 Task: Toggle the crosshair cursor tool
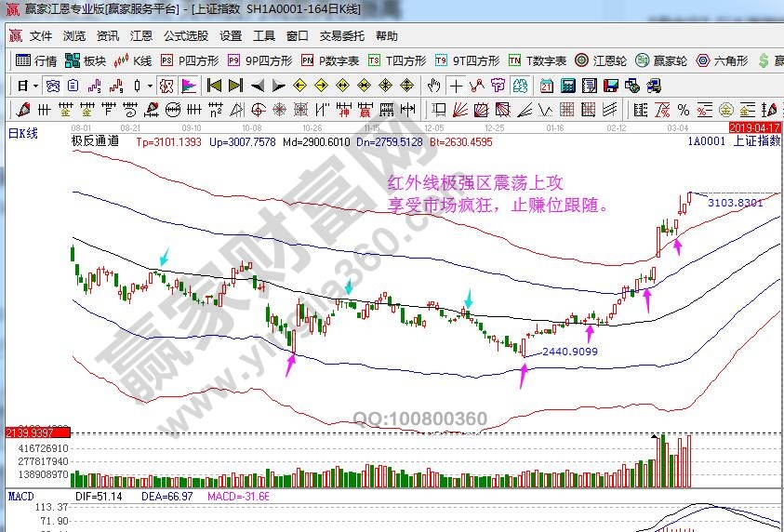455,86
